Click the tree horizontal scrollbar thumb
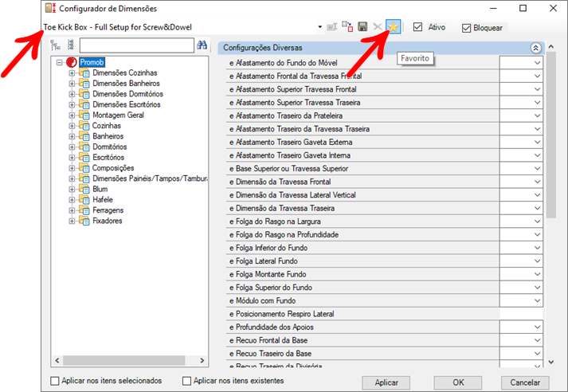 [124, 360]
